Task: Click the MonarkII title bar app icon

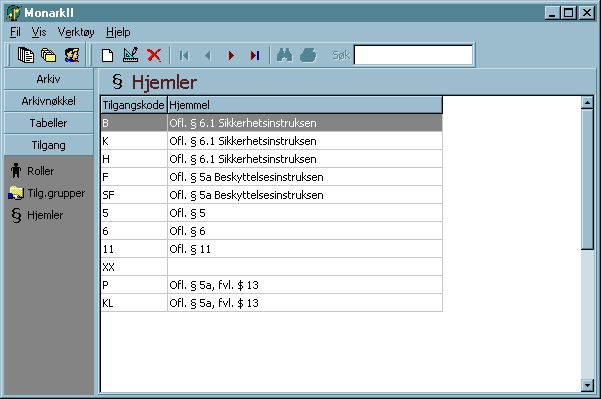Action: click(x=13, y=13)
